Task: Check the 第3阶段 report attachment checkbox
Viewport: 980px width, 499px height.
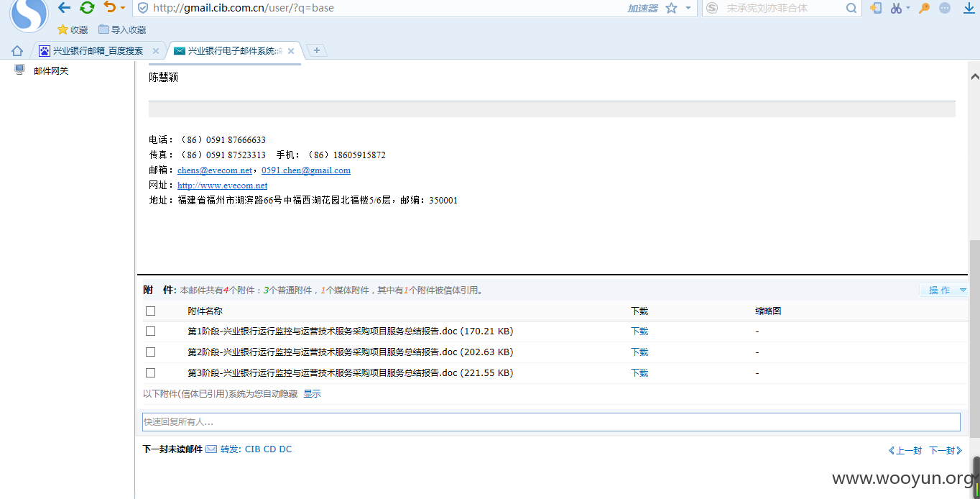Action: click(x=150, y=373)
